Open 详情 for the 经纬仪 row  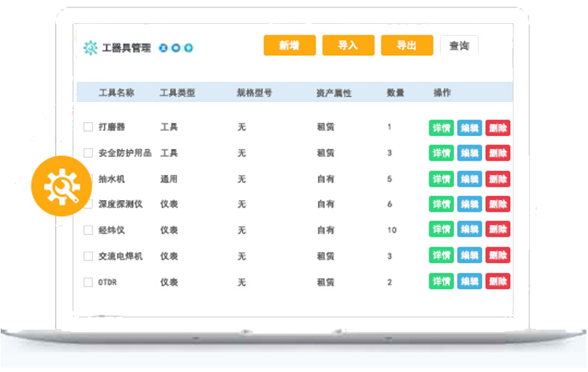(x=441, y=229)
